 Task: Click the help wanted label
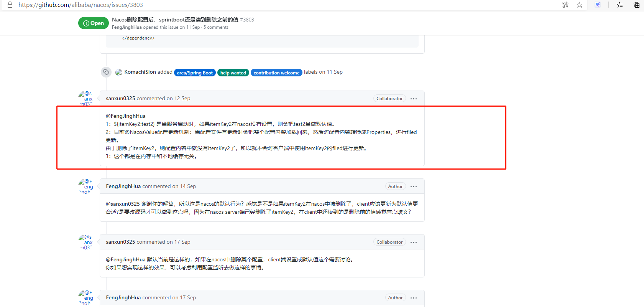233,73
